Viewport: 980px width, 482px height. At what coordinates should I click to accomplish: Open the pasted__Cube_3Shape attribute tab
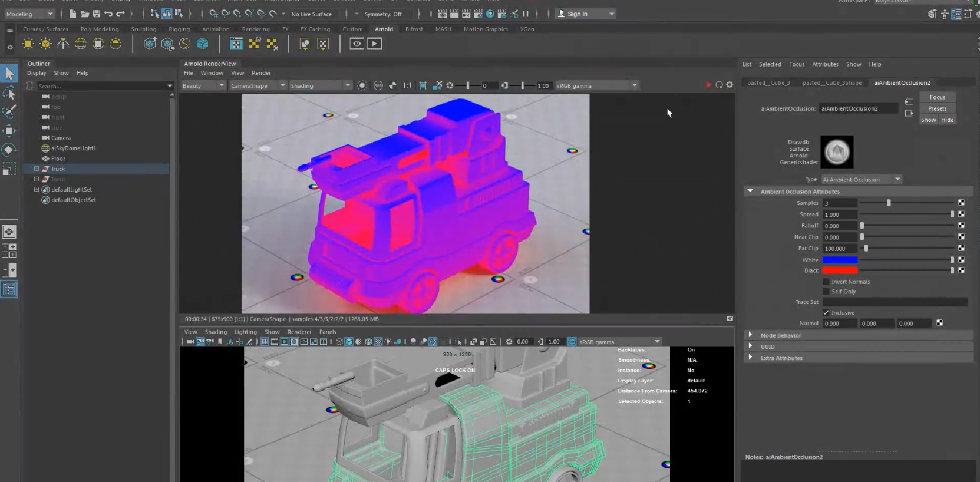coord(831,82)
